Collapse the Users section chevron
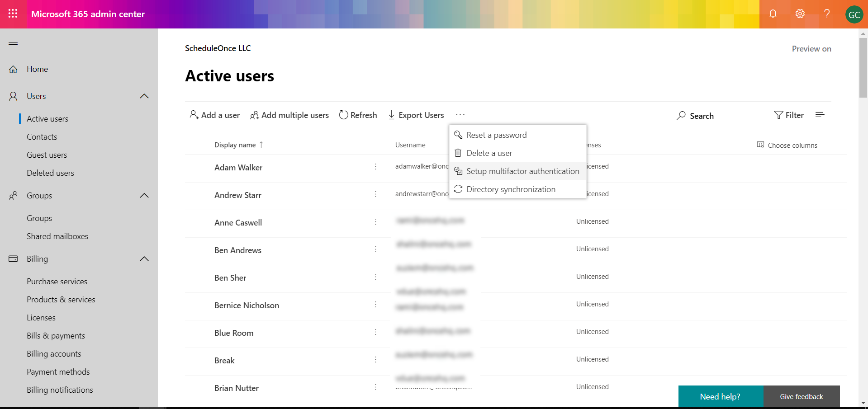 [144, 96]
